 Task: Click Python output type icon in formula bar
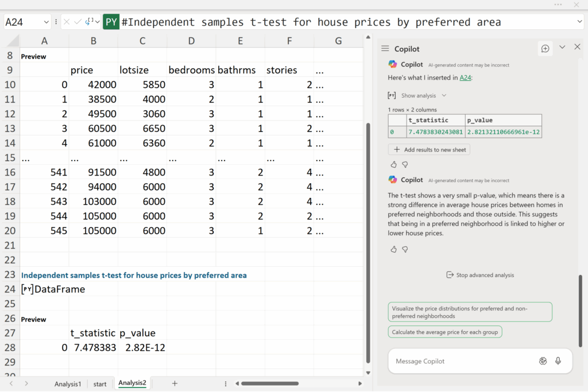(x=90, y=22)
